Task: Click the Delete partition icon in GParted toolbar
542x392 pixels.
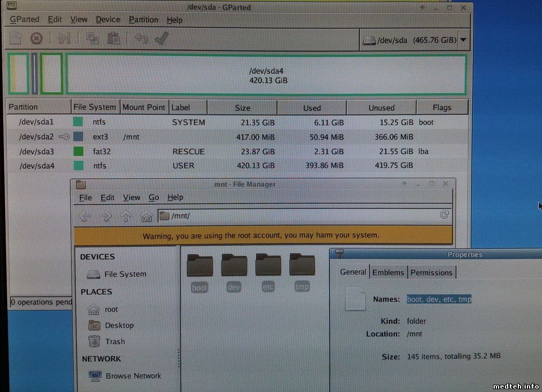Action: coord(36,38)
